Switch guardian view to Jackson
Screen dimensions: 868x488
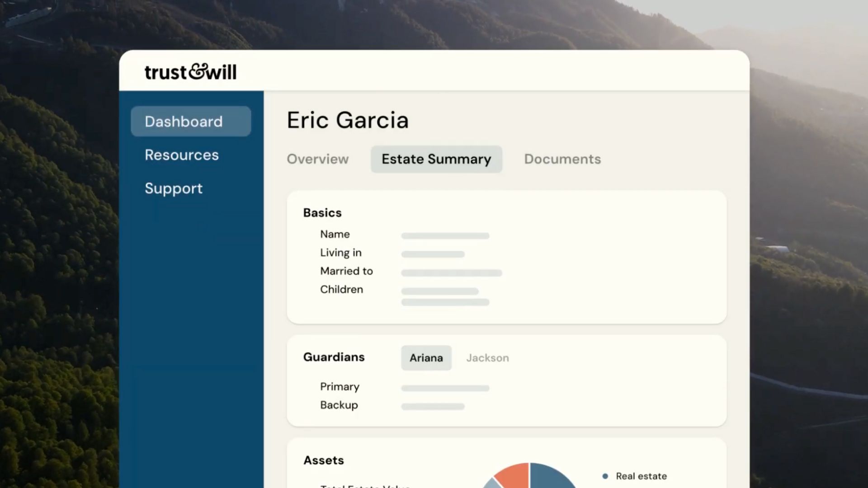(487, 358)
